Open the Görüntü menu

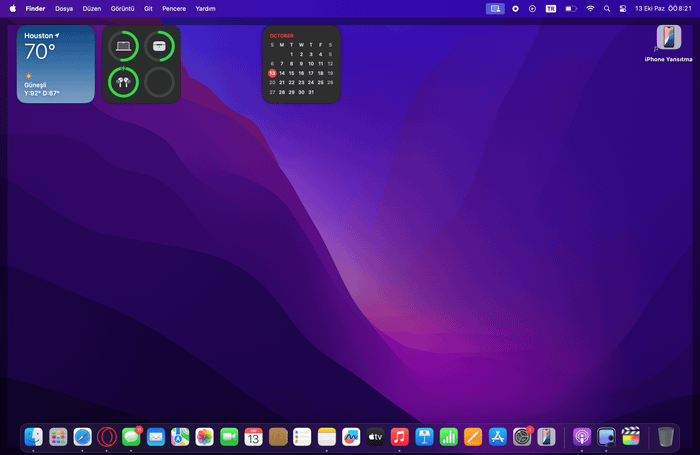(123, 8)
